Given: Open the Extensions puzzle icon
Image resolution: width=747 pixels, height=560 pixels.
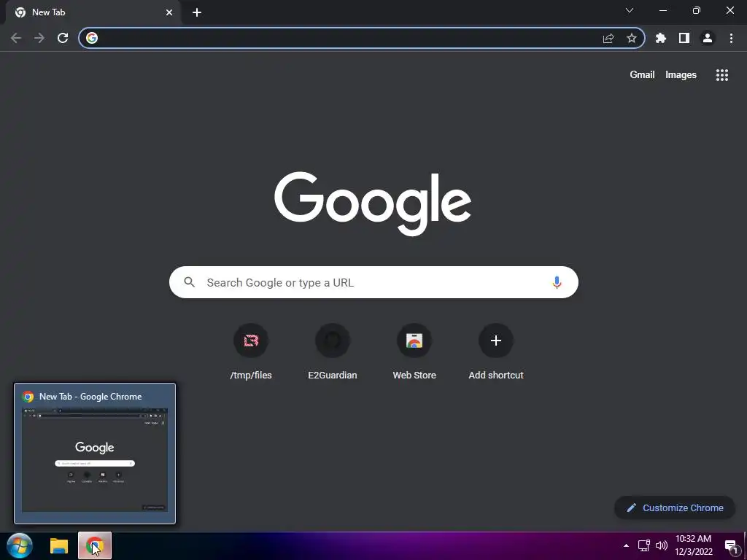Looking at the screenshot, I should pyautogui.click(x=661, y=38).
